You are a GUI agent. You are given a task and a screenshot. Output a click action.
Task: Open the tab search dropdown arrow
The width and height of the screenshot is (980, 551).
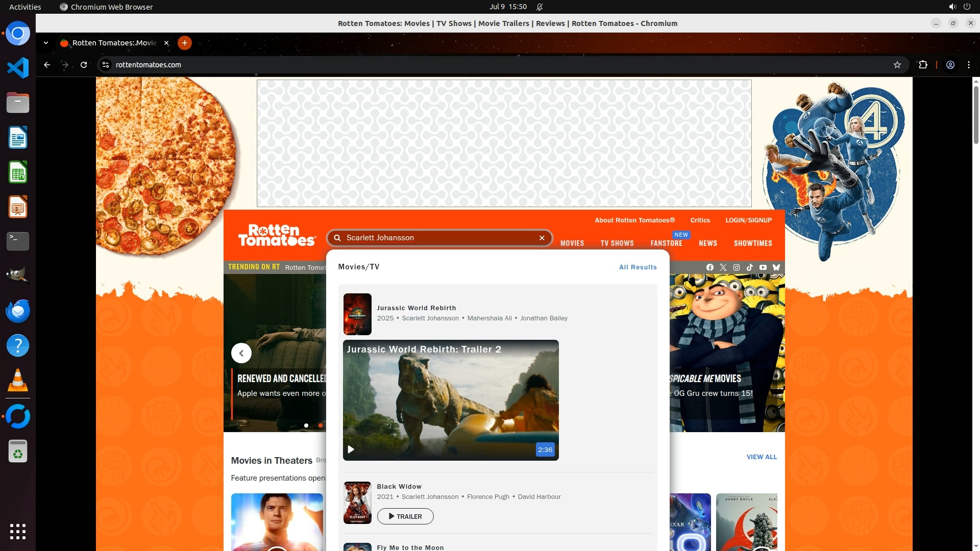tap(46, 43)
